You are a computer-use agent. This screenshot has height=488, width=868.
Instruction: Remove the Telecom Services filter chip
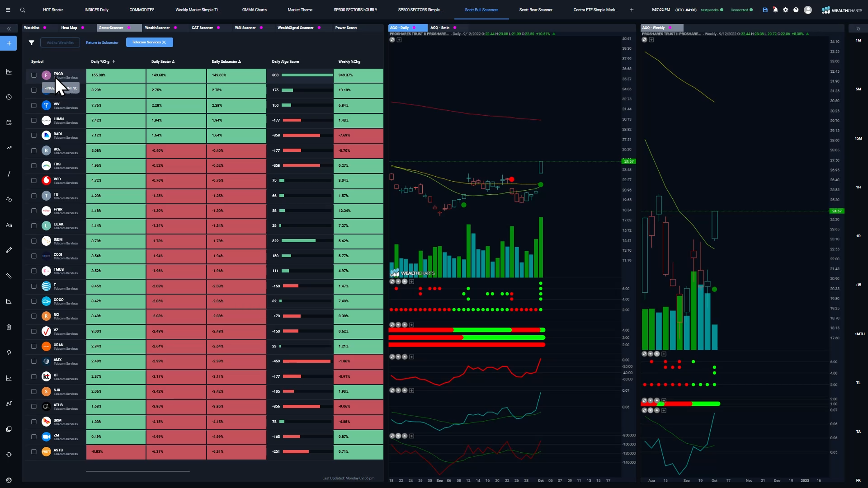164,42
